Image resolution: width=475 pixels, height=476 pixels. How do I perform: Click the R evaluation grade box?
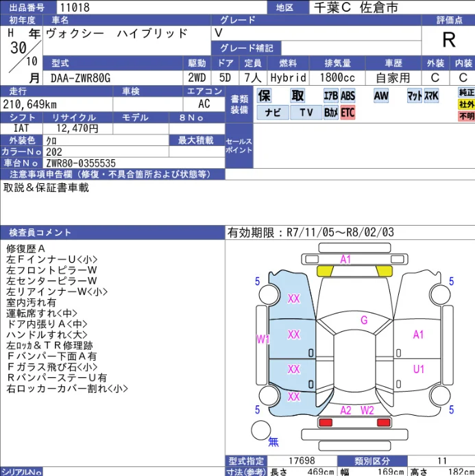click(448, 40)
